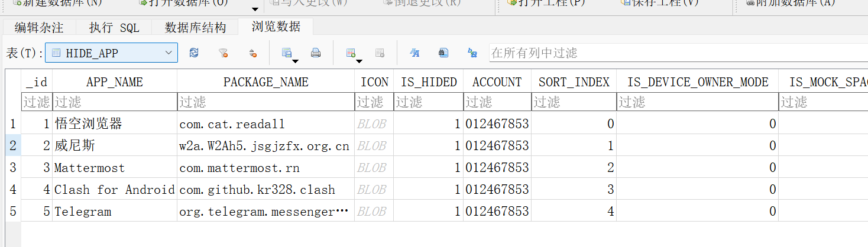Select row header number 3
The image size is (868, 247).
point(13,168)
